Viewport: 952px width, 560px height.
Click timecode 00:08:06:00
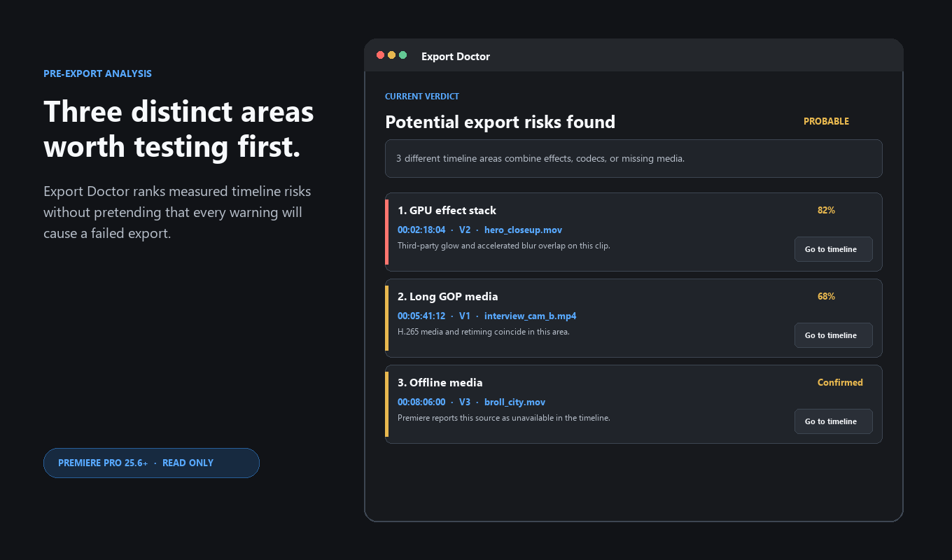pos(421,402)
